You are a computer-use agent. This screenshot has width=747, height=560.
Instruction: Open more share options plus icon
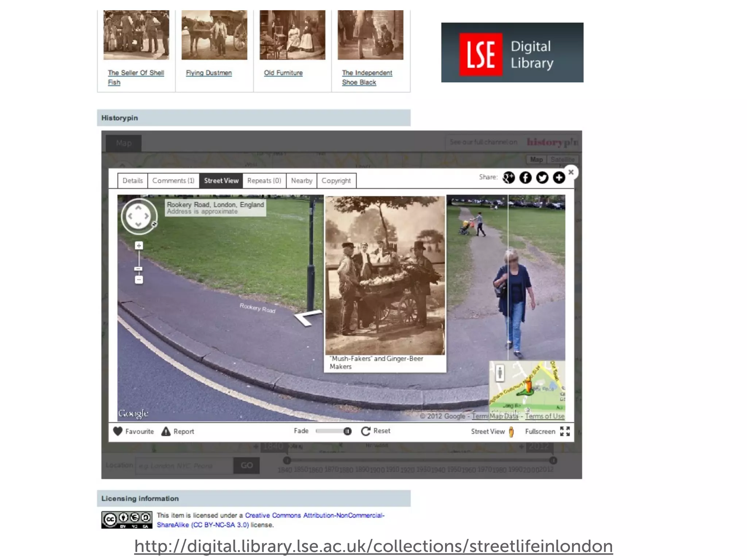click(x=559, y=178)
